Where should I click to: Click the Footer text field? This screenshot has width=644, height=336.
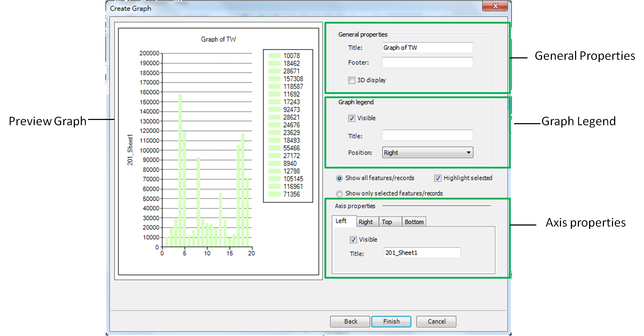tap(427, 63)
